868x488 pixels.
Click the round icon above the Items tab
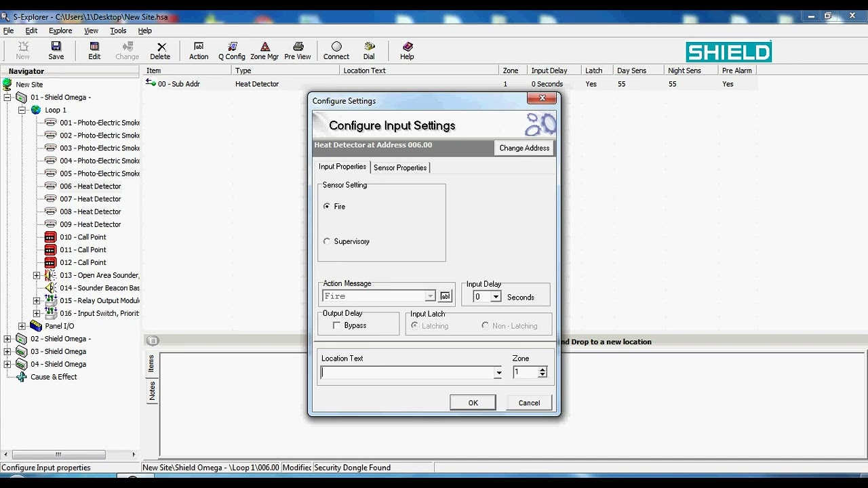[153, 341]
